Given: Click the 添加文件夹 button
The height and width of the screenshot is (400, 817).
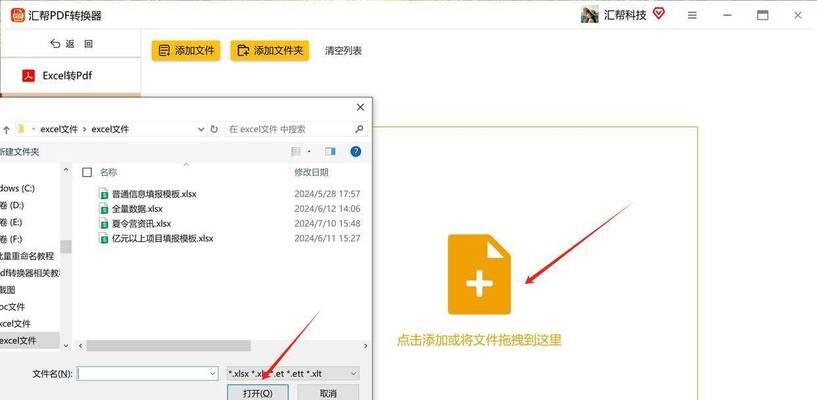Looking at the screenshot, I should coord(269,51).
